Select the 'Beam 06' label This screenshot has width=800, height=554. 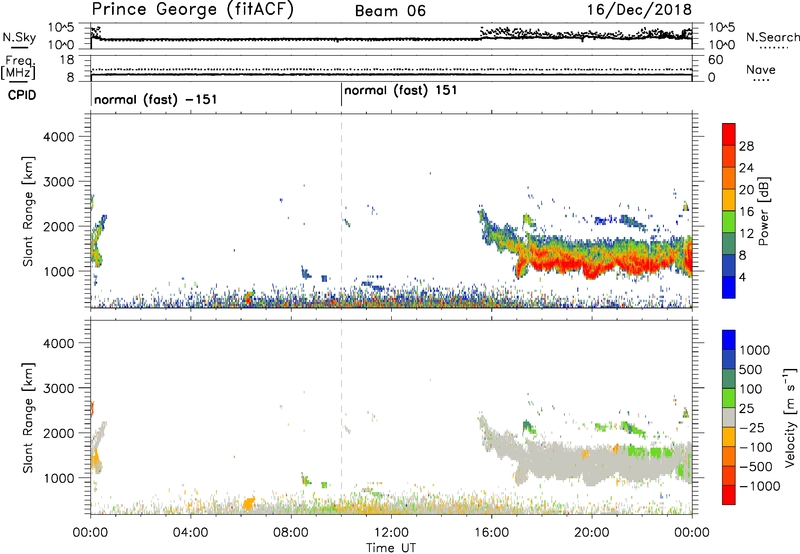[x=390, y=11]
